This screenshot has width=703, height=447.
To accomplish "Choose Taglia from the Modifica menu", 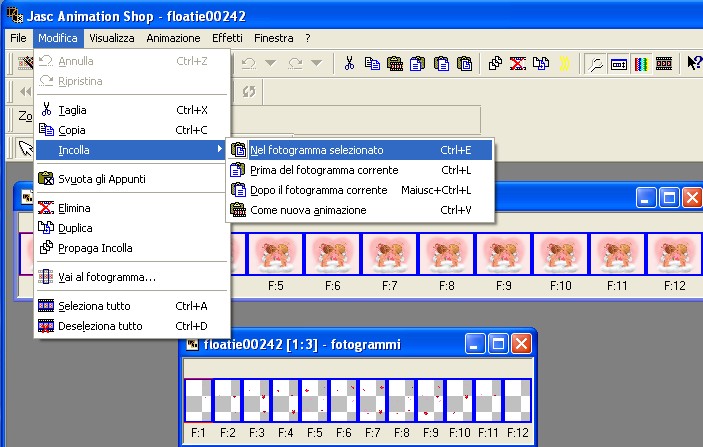I will pyautogui.click(x=132, y=110).
